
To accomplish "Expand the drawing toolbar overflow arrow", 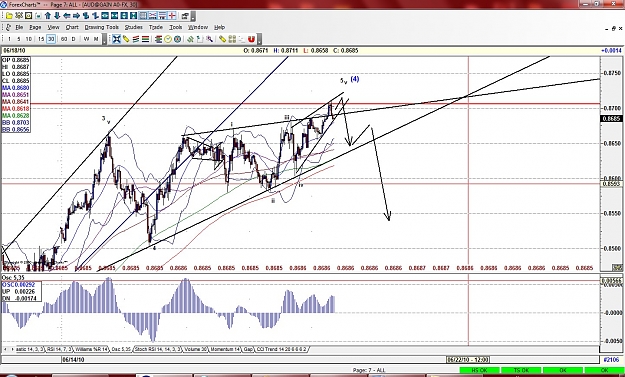I will (259, 39).
